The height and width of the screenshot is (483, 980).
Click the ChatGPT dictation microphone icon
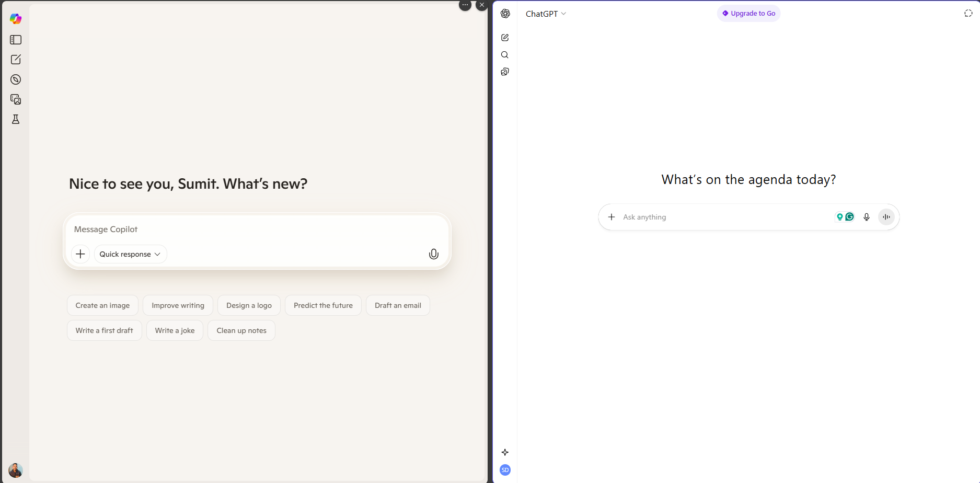tap(866, 217)
